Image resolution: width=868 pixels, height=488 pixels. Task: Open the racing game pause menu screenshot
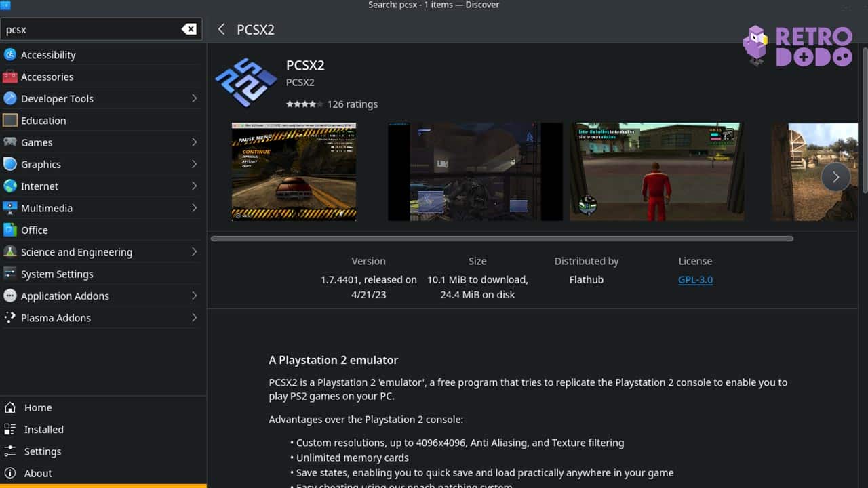(294, 171)
